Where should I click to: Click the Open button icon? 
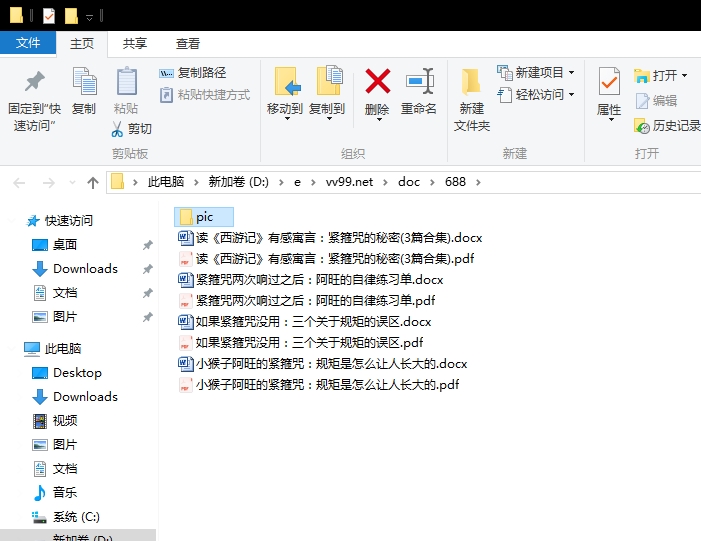click(x=642, y=76)
